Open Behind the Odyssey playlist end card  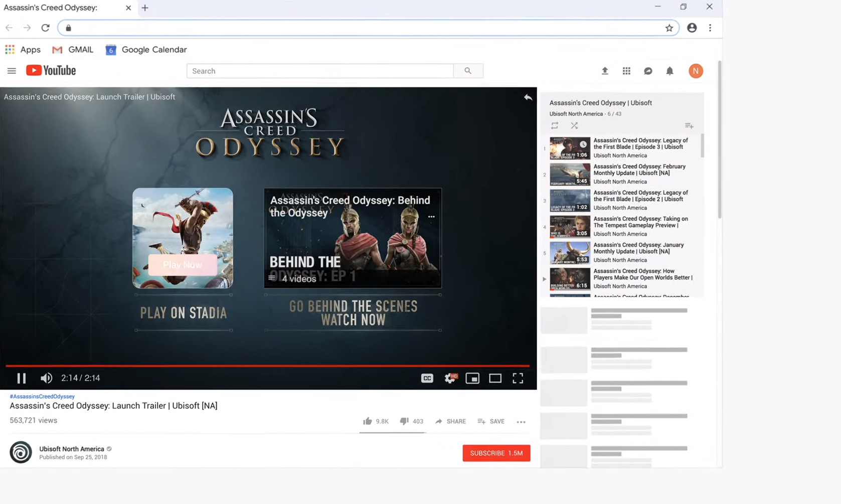353,238
